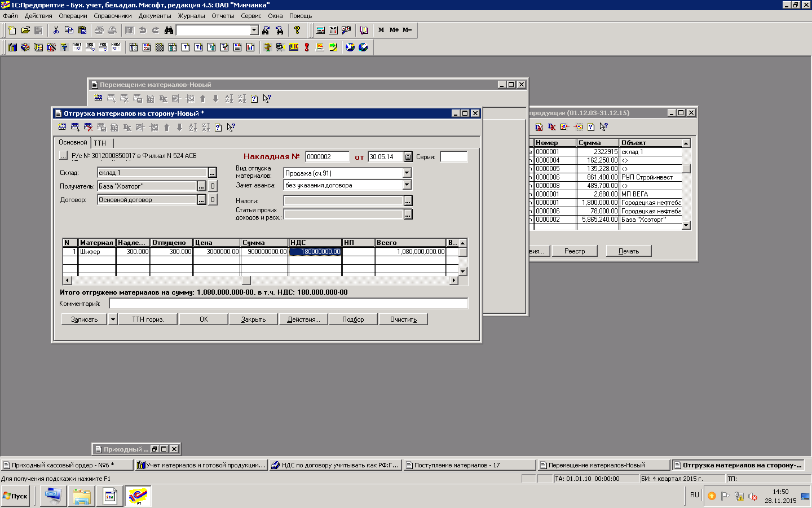Click the right arrow of materials table scrollbar
This screenshot has width=812, height=508.
coord(453,281)
